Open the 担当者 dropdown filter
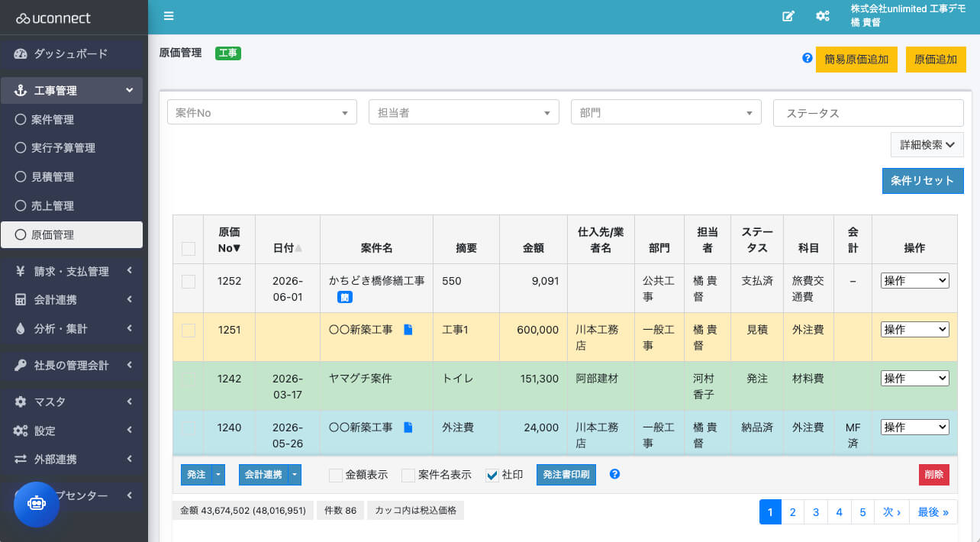Image resolution: width=980 pixels, height=542 pixels. click(464, 112)
